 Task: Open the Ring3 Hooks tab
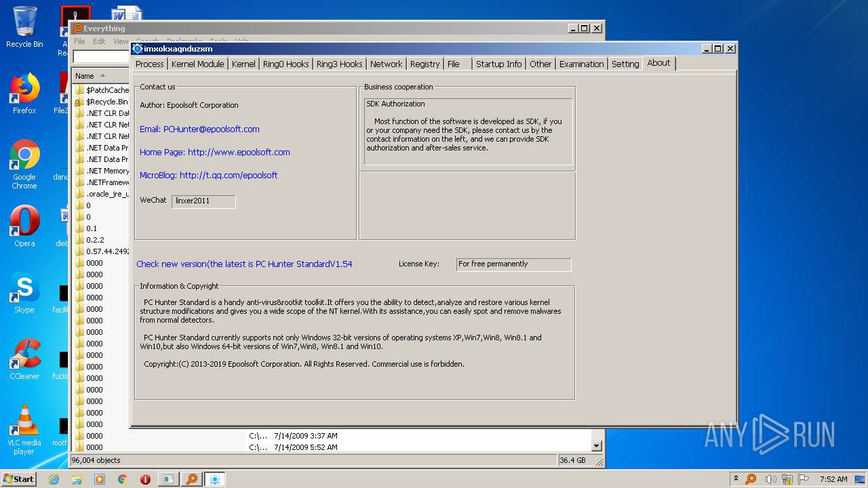(x=339, y=64)
